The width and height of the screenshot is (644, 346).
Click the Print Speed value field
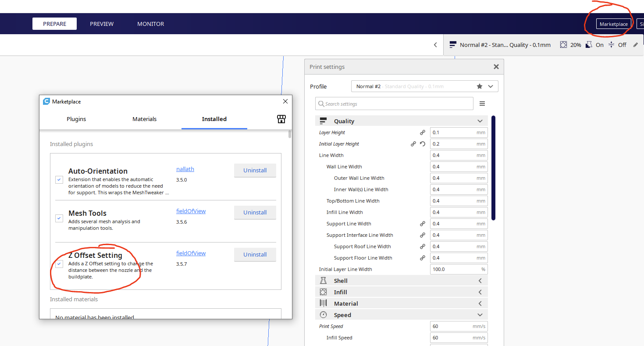pyautogui.click(x=459, y=326)
